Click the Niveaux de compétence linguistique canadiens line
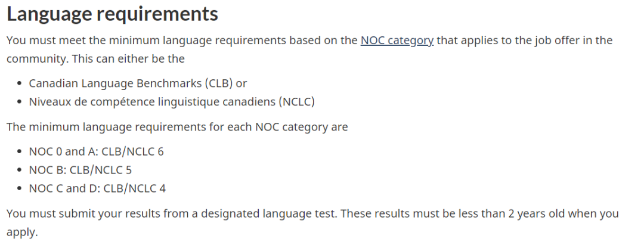The height and width of the screenshot is (242, 644). (x=172, y=101)
